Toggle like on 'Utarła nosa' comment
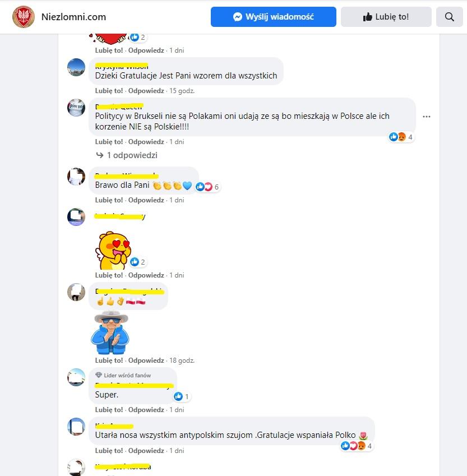 [109, 451]
